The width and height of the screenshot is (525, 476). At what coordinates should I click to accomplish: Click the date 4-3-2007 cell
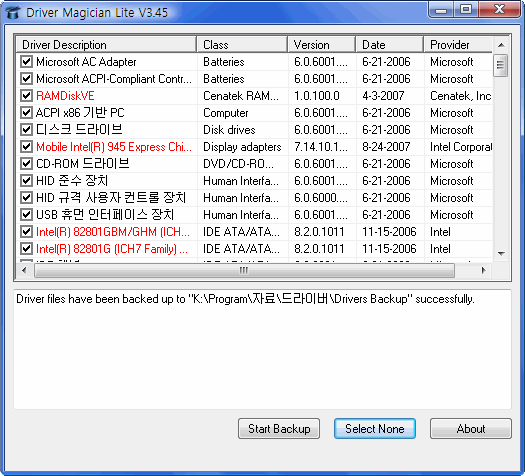tap(383, 96)
